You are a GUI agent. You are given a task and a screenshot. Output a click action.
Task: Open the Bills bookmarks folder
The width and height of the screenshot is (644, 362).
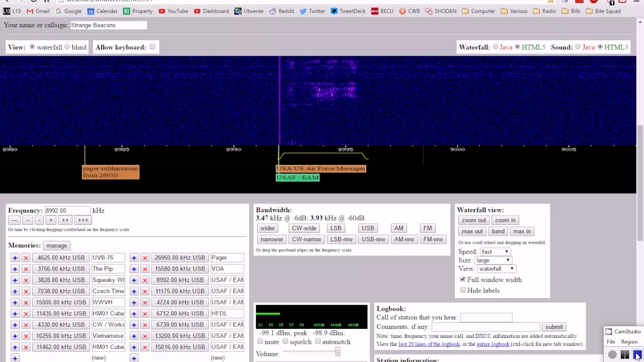pyautogui.click(x=571, y=11)
